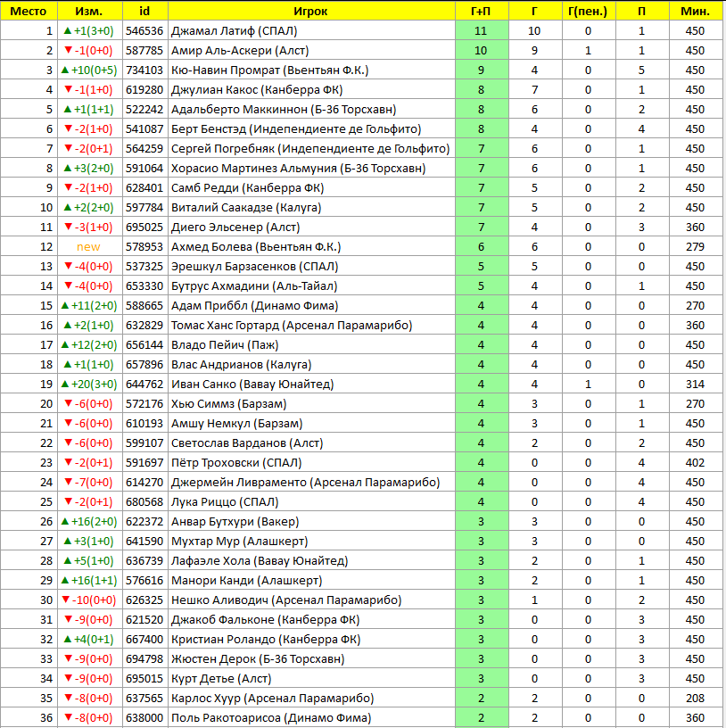Select 'Джакоб Фальконе (Канберра ФК)' cell

[x=311, y=619]
